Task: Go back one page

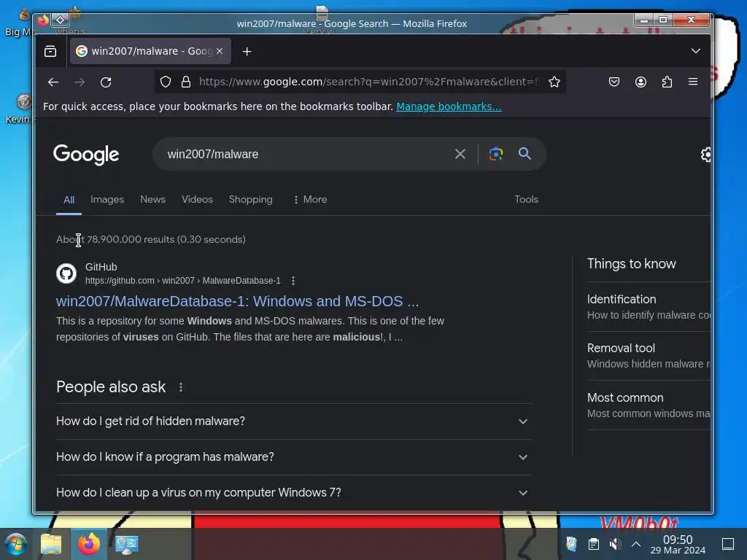Action: coord(53,82)
